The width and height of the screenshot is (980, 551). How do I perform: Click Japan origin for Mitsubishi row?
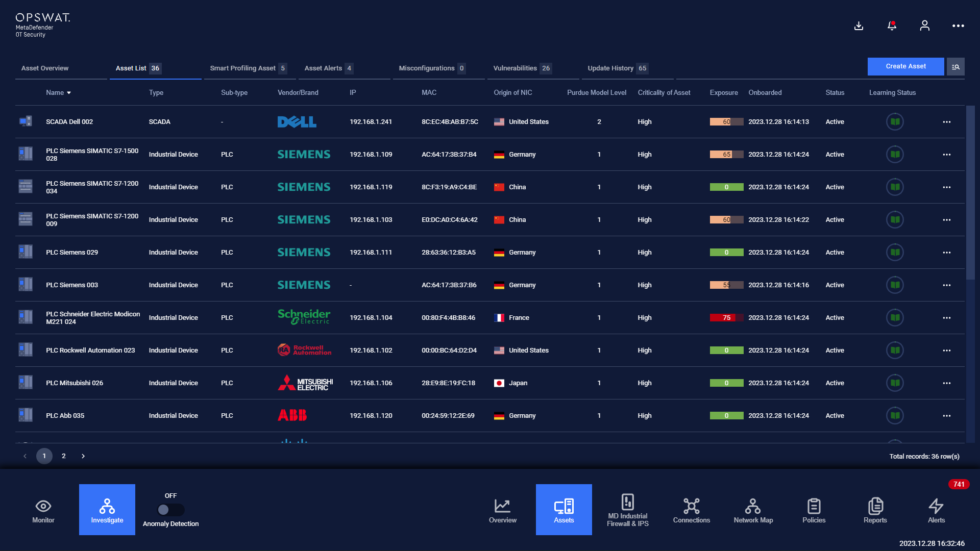click(x=511, y=383)
